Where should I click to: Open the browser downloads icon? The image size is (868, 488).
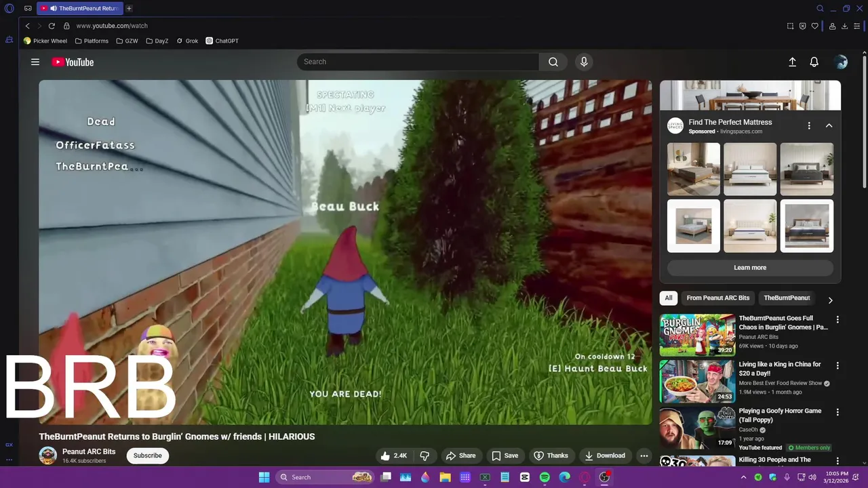pyautogui.click(x=844, y=26)
